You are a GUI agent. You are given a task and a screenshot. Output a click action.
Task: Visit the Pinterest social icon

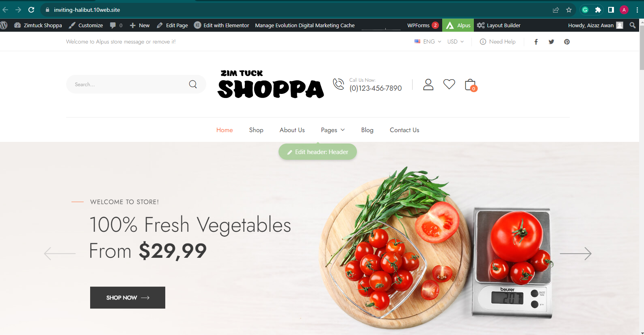coord(567,42)
